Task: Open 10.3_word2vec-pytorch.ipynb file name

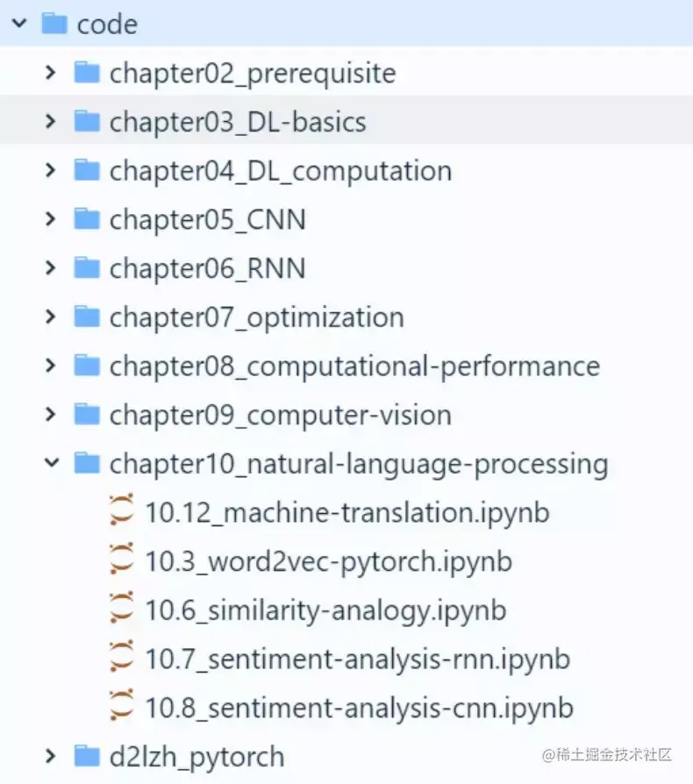Action: (x=328, y=562)
